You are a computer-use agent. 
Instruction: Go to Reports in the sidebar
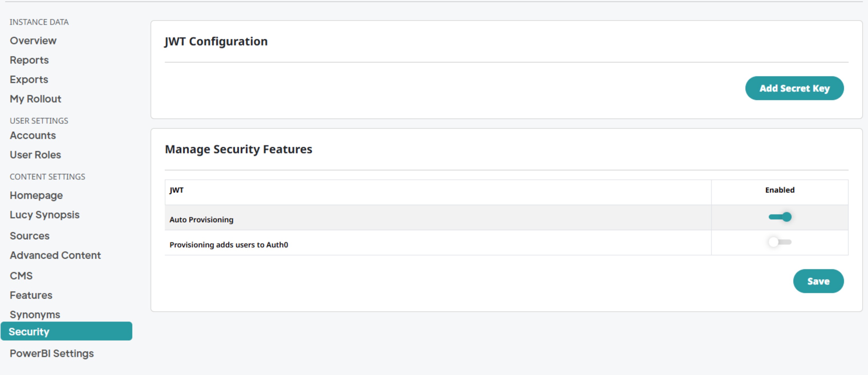(29, 60)
